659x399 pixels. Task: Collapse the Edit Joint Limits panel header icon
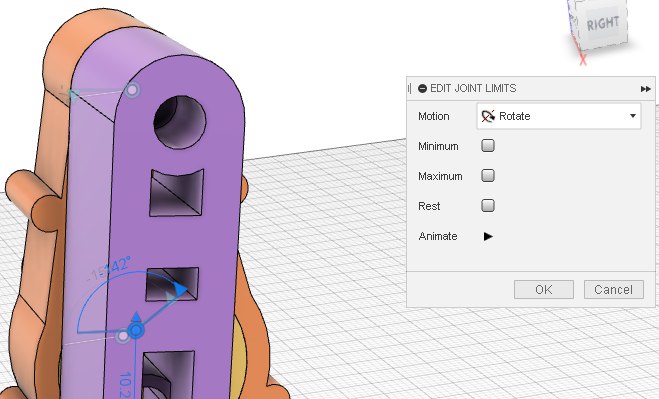[422, 88]
